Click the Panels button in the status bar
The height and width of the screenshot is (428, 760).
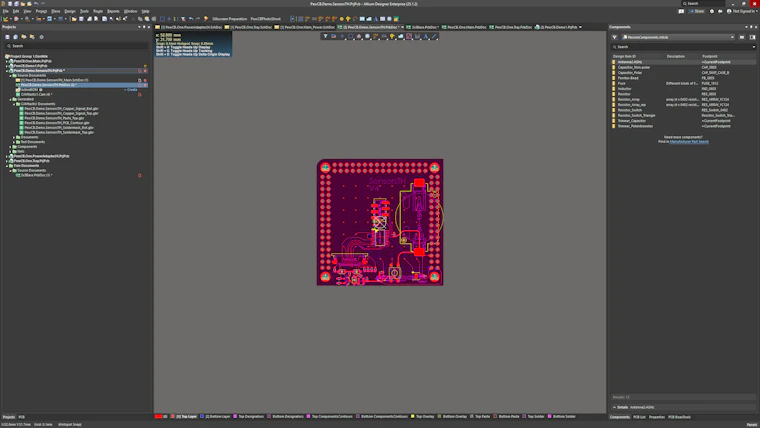[752, 425]
